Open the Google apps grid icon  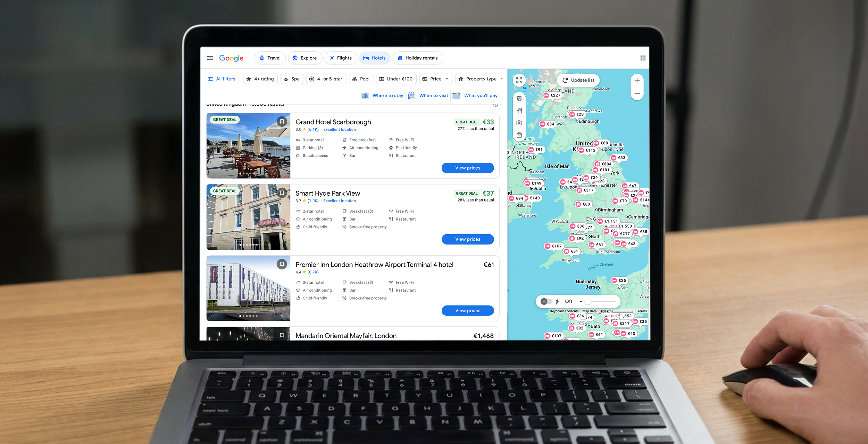pyautogui.click(x=643, y=58)
